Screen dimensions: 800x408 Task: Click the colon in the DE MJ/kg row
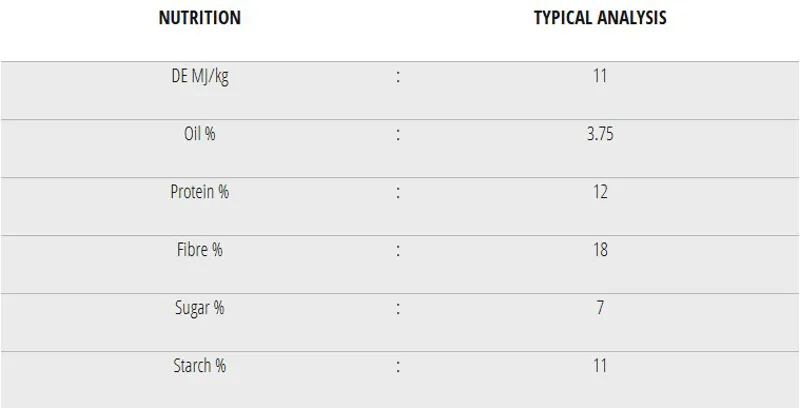coord(398,76)
